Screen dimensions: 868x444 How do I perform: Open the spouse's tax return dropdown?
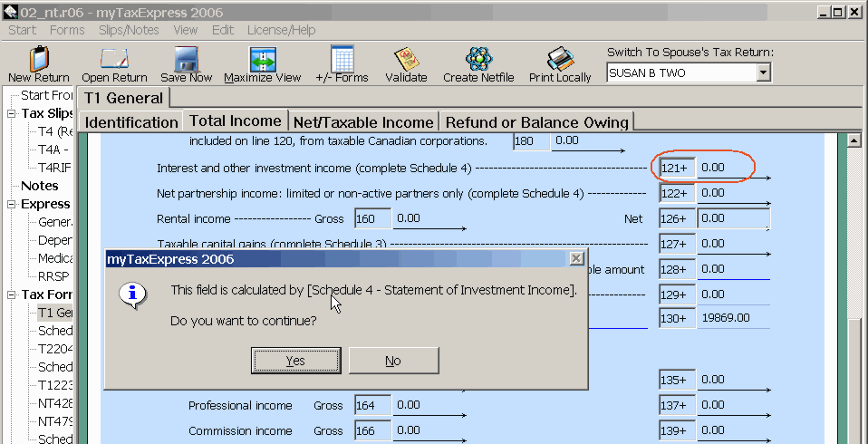coord(762,73)
